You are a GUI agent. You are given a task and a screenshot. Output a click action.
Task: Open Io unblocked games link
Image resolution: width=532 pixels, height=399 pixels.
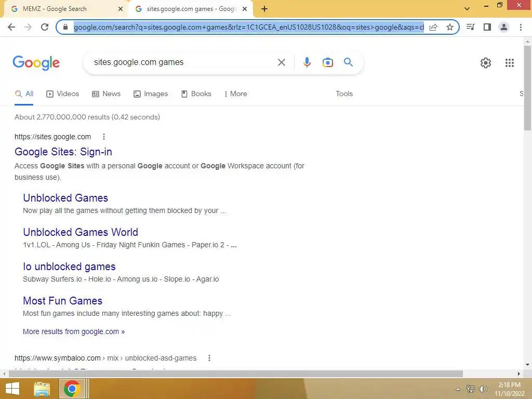[69, 267]
